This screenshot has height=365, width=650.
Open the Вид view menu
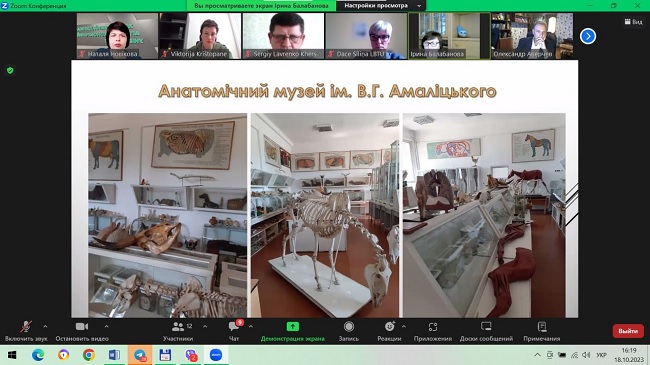(x=633, y=22)
